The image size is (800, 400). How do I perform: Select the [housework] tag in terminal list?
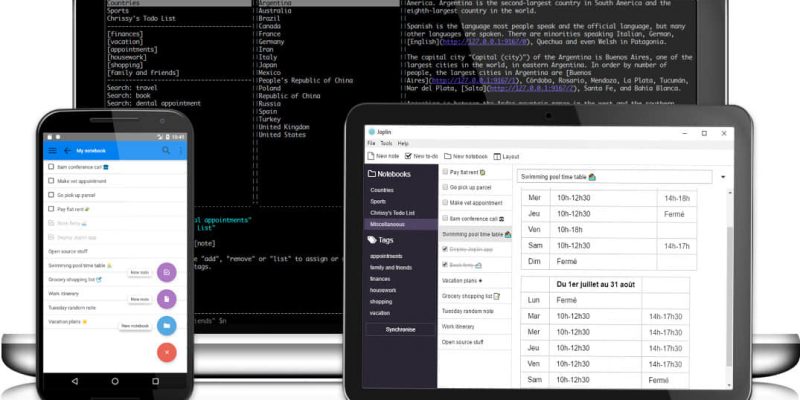[x=126, y=57]
